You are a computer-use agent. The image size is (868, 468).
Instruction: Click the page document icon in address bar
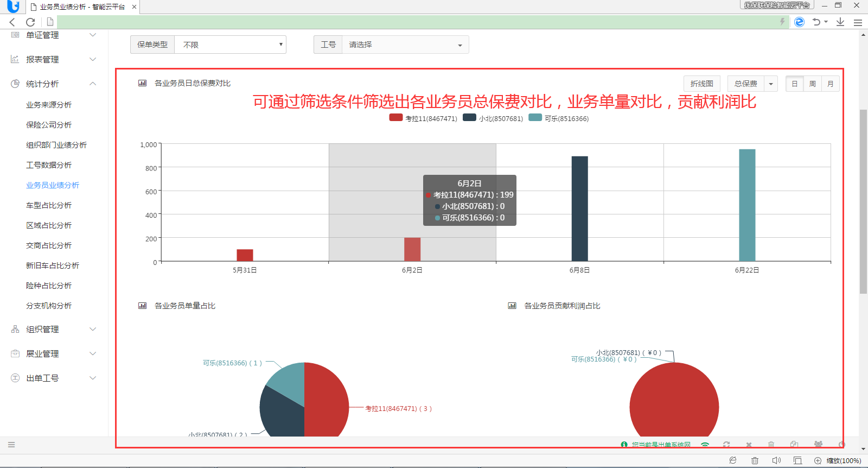click(50, 22)
